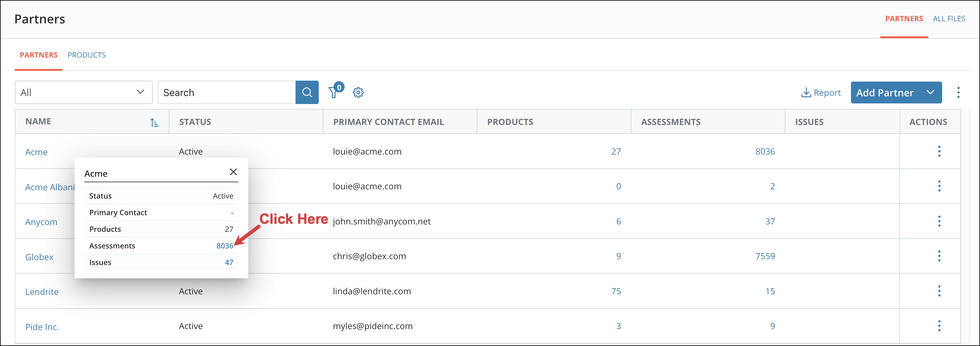Open Globex assessments count 7559
Image resolution: width=980 pixels, height=346 pixels.
tap(765, 256)
